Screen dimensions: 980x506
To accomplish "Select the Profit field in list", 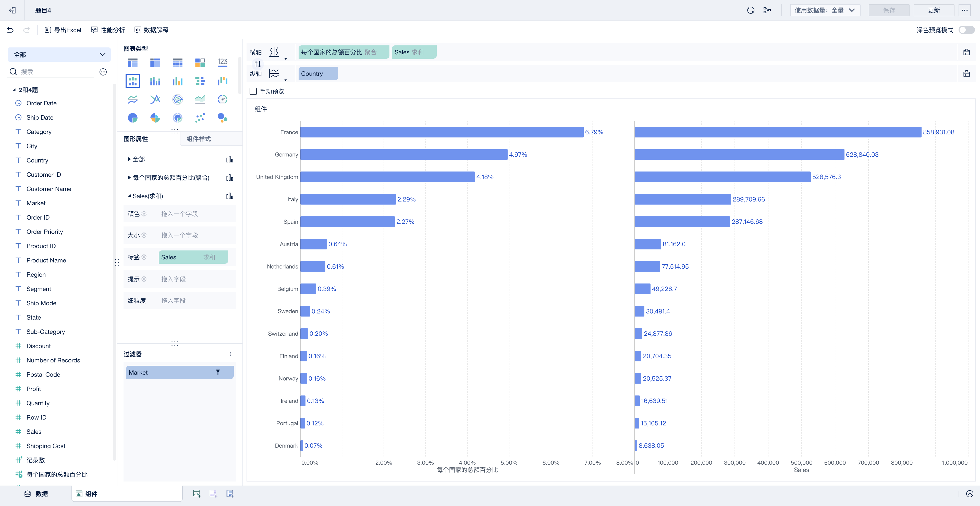I will point(33,389).
